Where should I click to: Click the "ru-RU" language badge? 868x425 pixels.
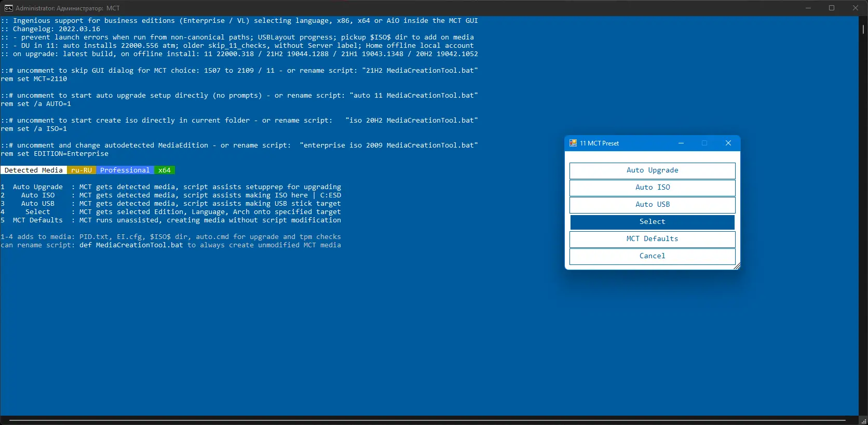[82, 170]
